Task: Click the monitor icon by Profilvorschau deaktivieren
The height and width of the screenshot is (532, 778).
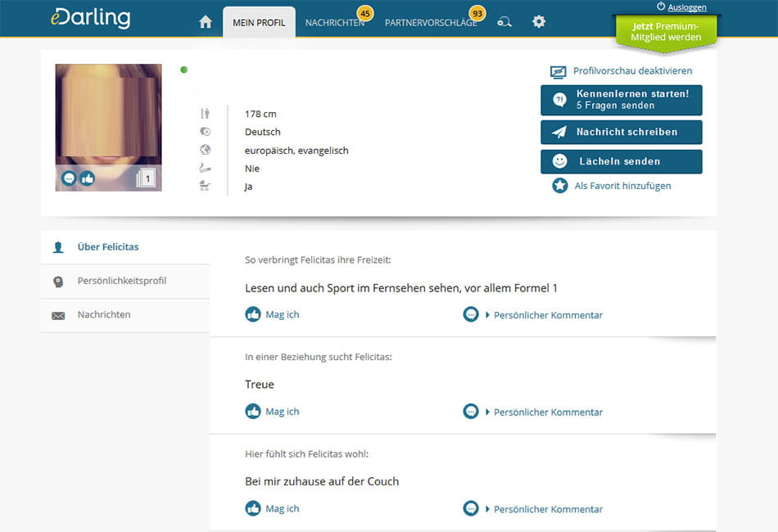Action: click(x=559, y=72)
